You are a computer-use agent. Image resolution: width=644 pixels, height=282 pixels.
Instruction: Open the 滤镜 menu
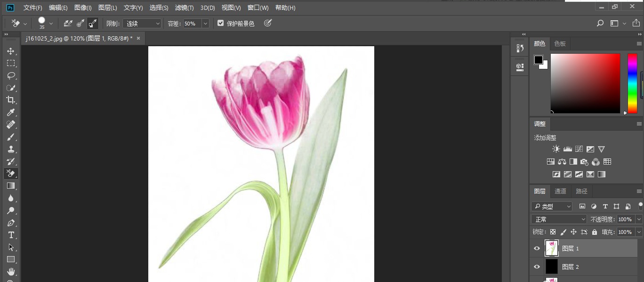click(184, 8)
